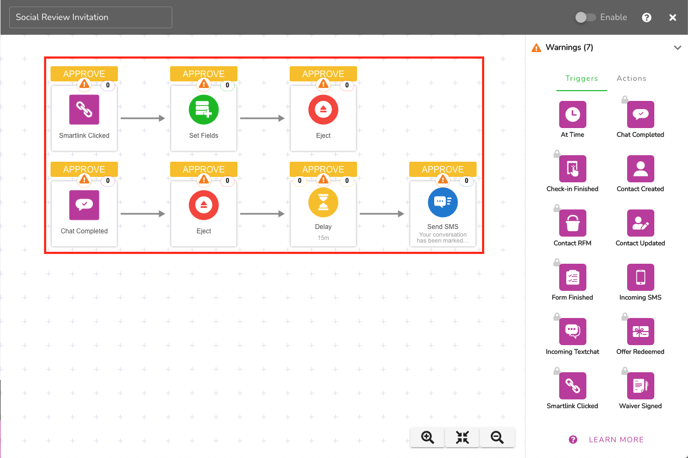This screenshot has width=688, height=458.
Task: Open the LEARN MORE link
Action: pyautogui.click(x=616, y=440)
